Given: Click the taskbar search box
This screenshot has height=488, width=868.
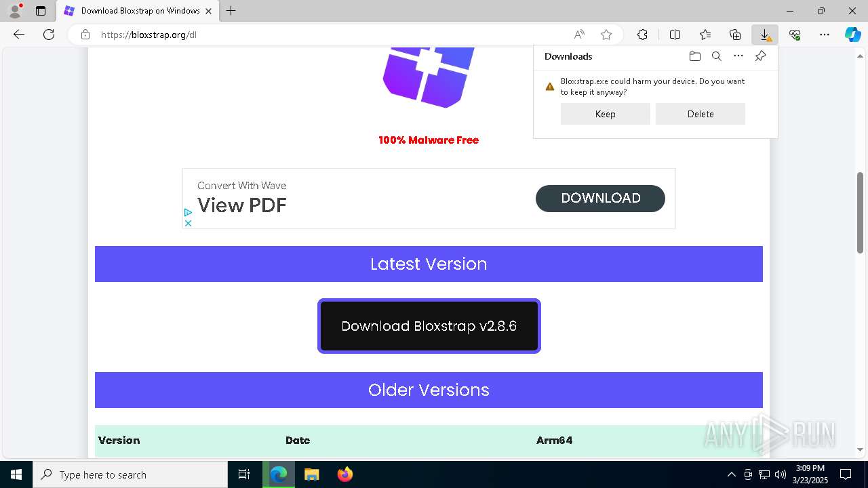Looking at the screenshot, I should (x=130, y=474).
